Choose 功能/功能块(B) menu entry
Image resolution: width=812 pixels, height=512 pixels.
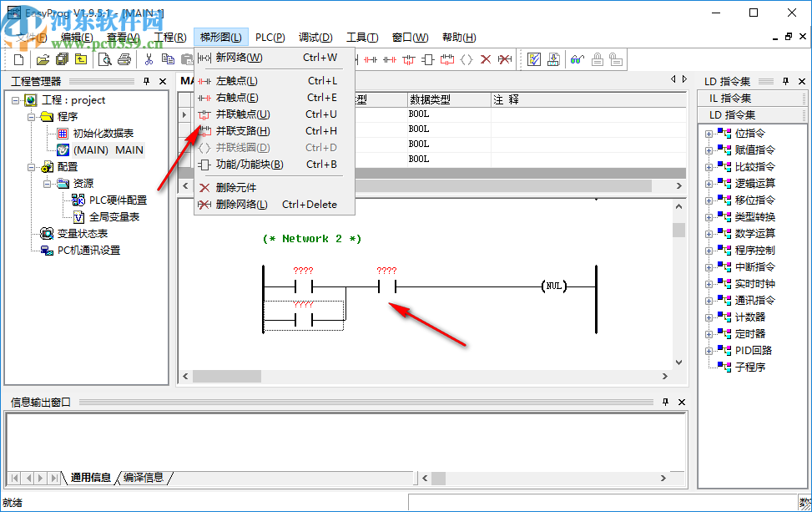coord(275,165)
